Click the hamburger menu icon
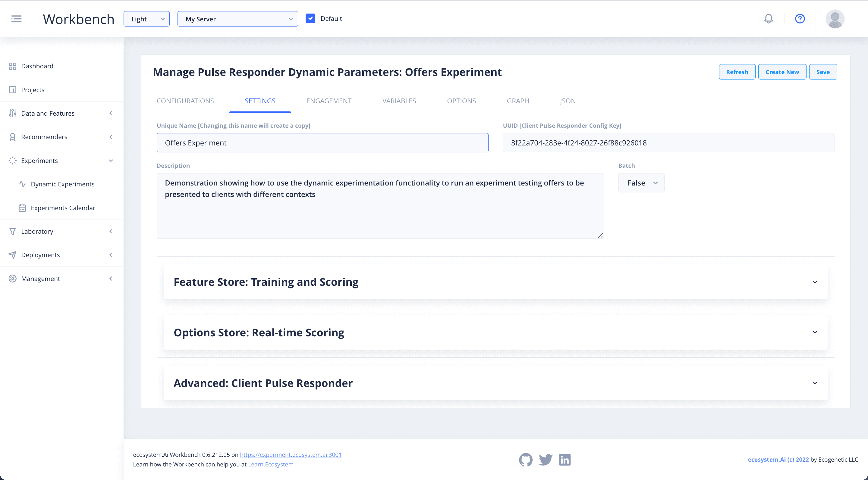Screen dimensions: 868x480 point(16,19)
